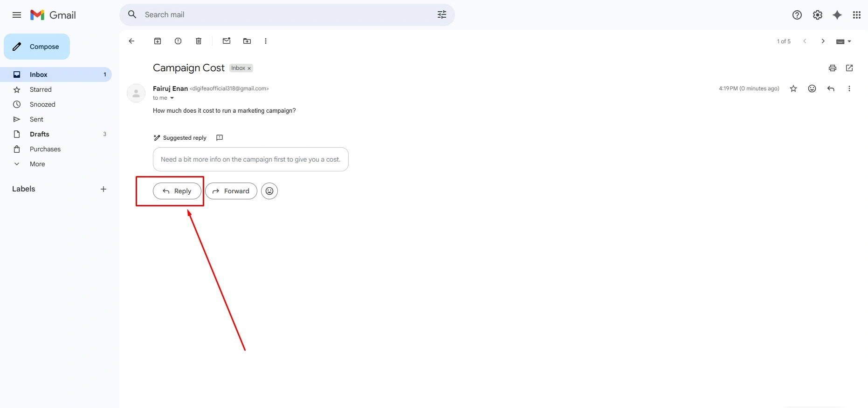Click the Gmail logo
Screen dimensions: 868x408
[53, 15]
